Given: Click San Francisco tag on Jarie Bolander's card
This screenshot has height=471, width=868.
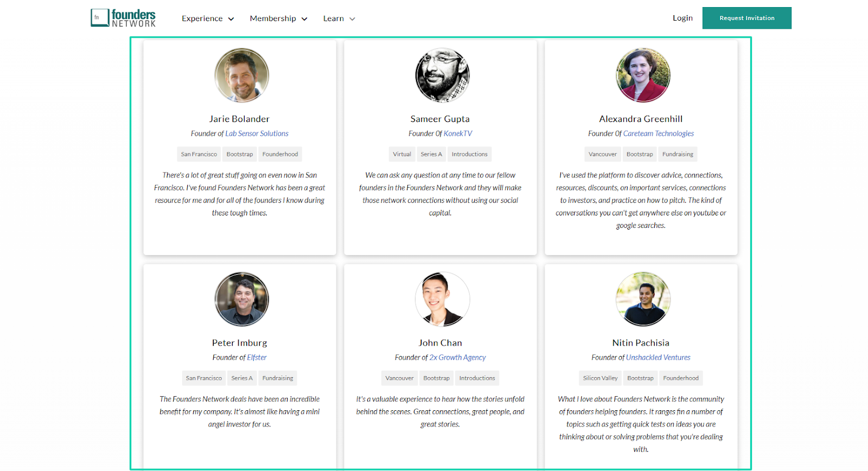Looking at the screenshot, I should [199, 154].
